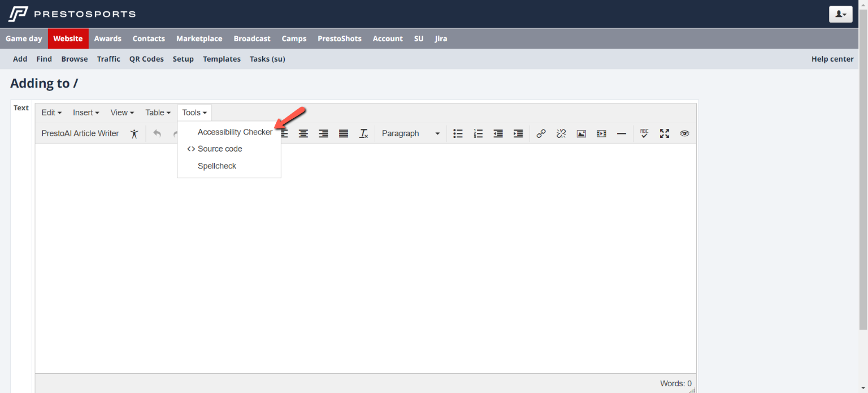The height and width of the screenshot is (393, 868).
Task: Click the remove link icon
Action: tap(561, 134)
